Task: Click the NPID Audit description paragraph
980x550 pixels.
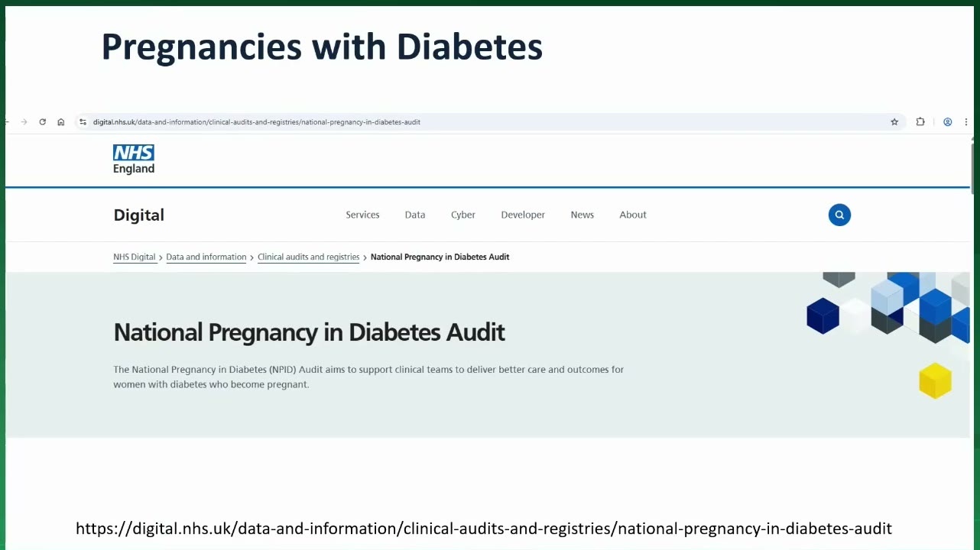Action: point(368,377)
